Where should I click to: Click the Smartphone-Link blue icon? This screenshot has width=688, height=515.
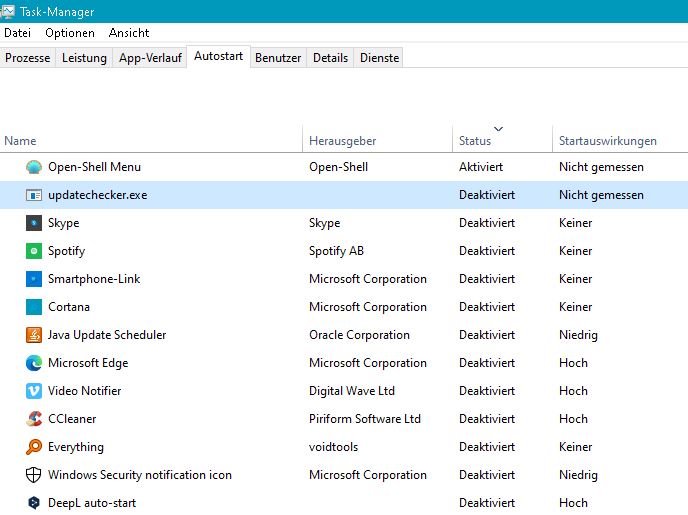(x=34, y=279)
